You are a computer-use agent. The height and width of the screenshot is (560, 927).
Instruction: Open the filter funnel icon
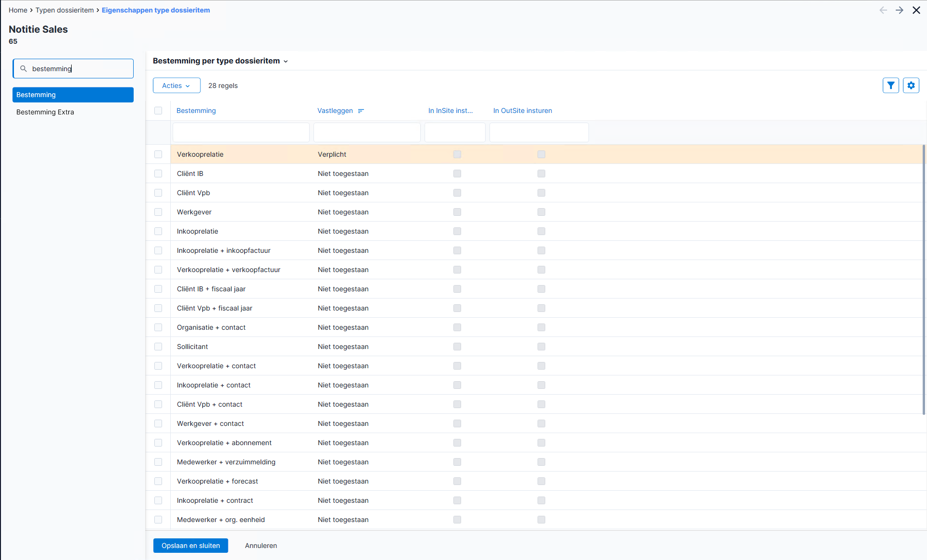click(890, 86)
